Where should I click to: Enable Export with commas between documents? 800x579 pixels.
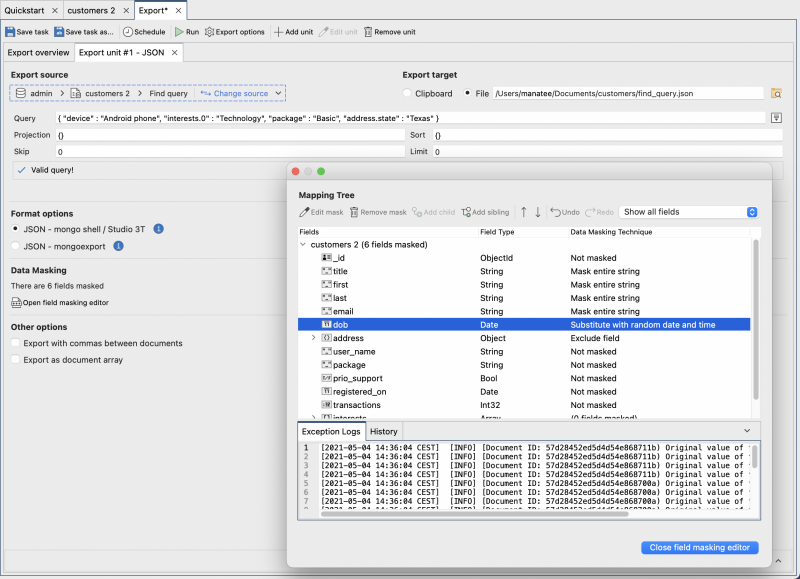tap(15, 343)
